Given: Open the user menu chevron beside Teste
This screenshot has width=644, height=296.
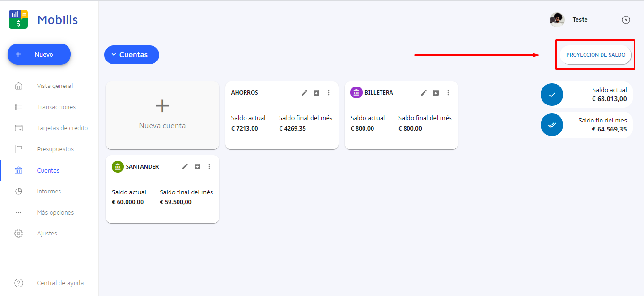Looking at the screenshot, I should [x=626, y=20].
